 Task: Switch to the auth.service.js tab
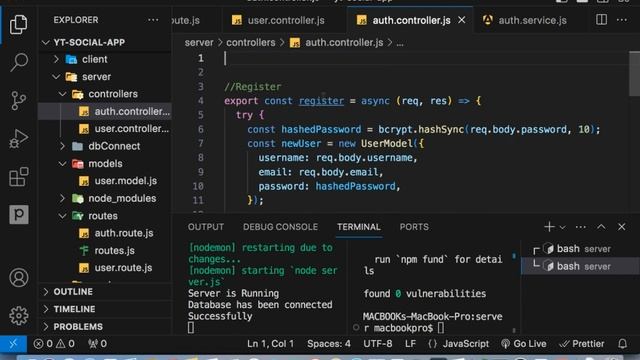[x=532, y=20]
